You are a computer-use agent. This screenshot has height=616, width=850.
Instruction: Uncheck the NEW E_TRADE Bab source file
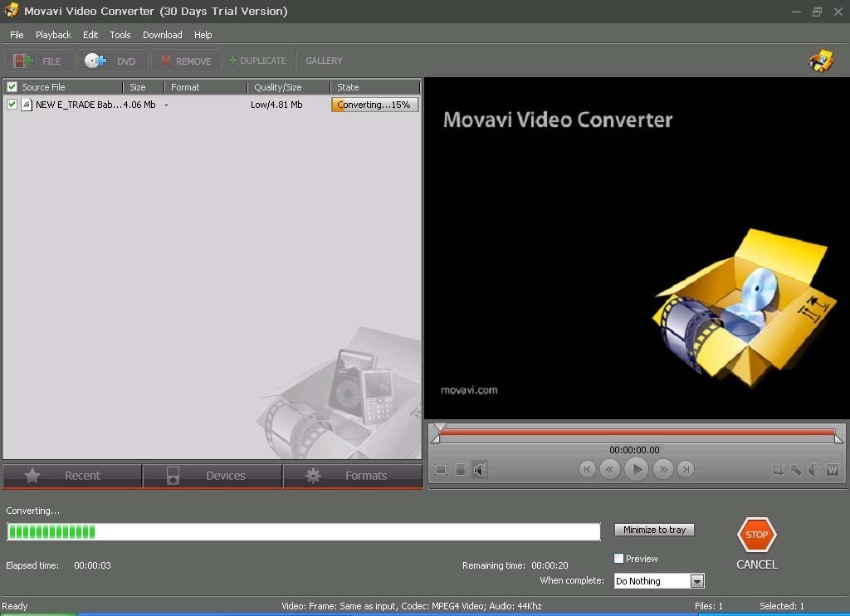pyautogui.click(x=11, y=105)
